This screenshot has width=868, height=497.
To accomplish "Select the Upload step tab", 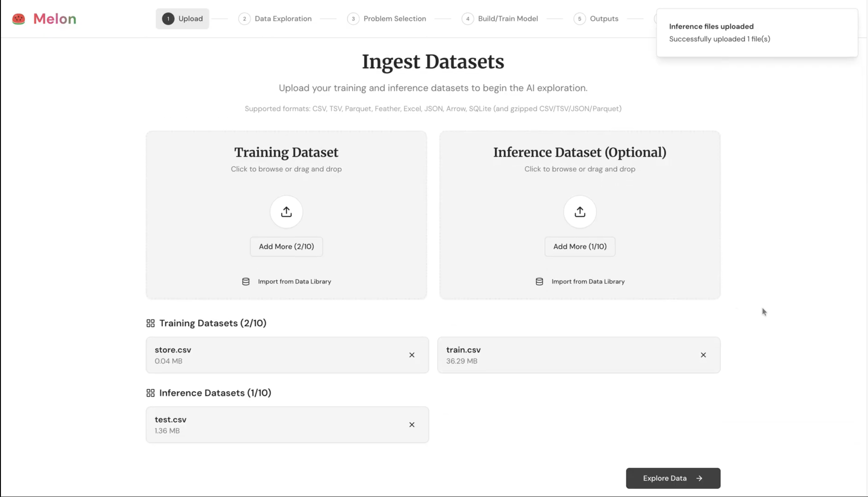I will (183, 19).
